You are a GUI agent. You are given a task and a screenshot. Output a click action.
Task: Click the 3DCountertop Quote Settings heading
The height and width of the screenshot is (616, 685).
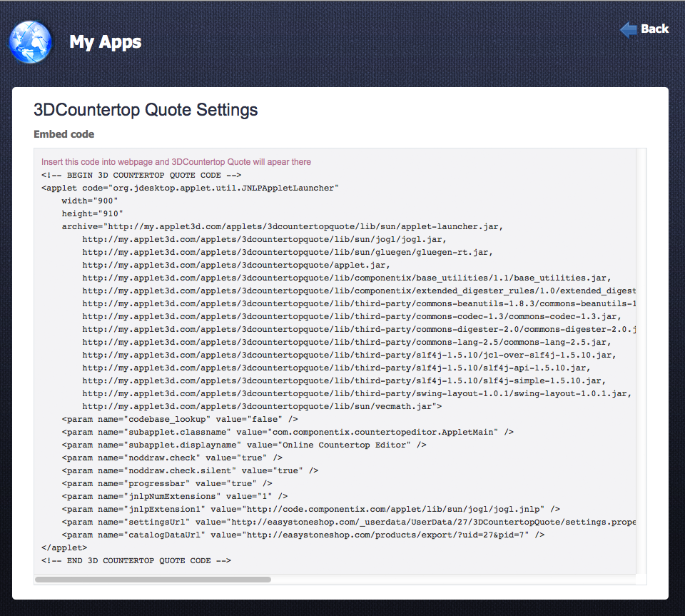(146, 110)
